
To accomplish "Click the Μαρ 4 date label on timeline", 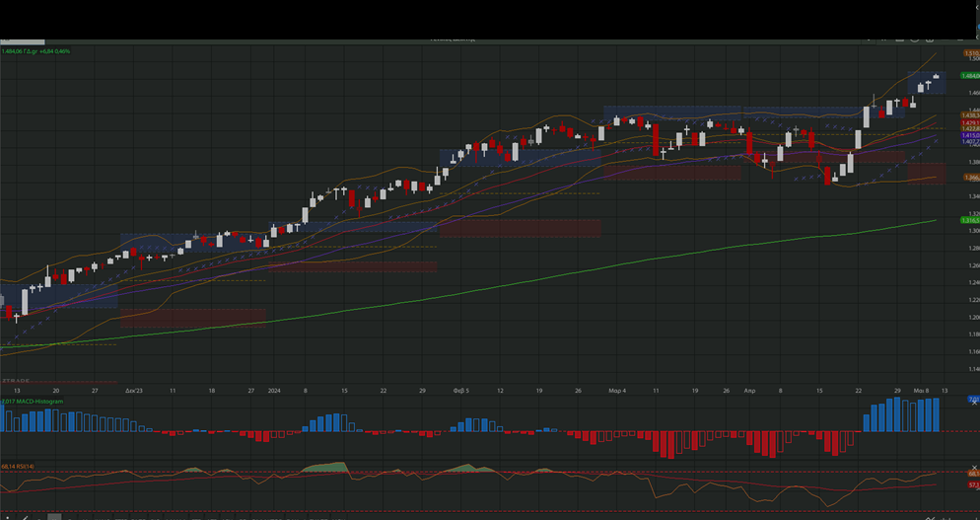I will pos(617,391).
